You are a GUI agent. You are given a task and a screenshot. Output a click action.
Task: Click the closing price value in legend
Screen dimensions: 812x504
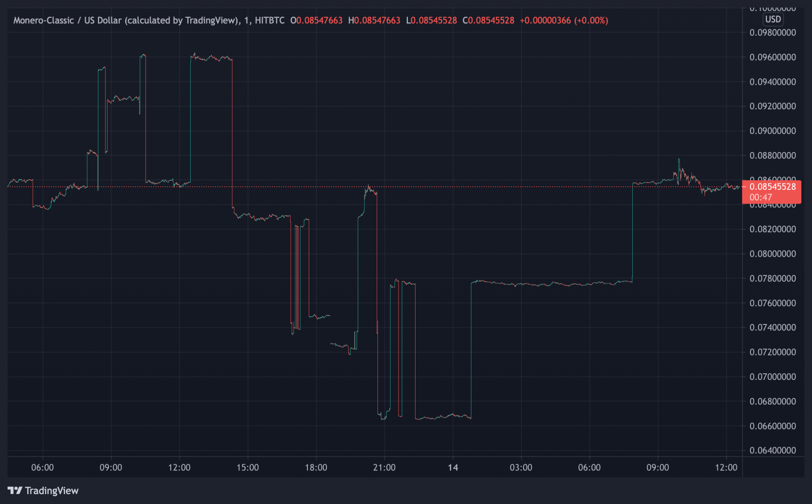pos(491,20)
